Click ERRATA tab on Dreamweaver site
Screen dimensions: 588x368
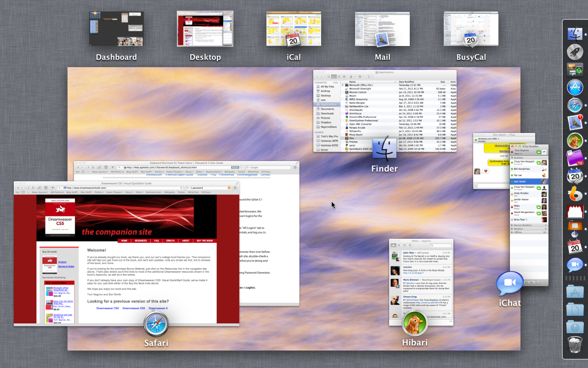click(170, 241)
